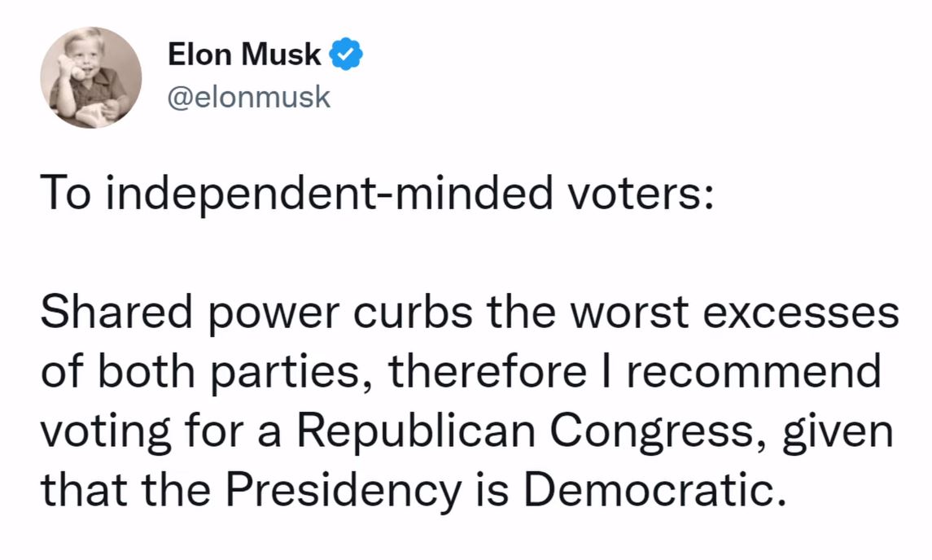Click the word 'Shared' in the tweet

tap(116, 312)
